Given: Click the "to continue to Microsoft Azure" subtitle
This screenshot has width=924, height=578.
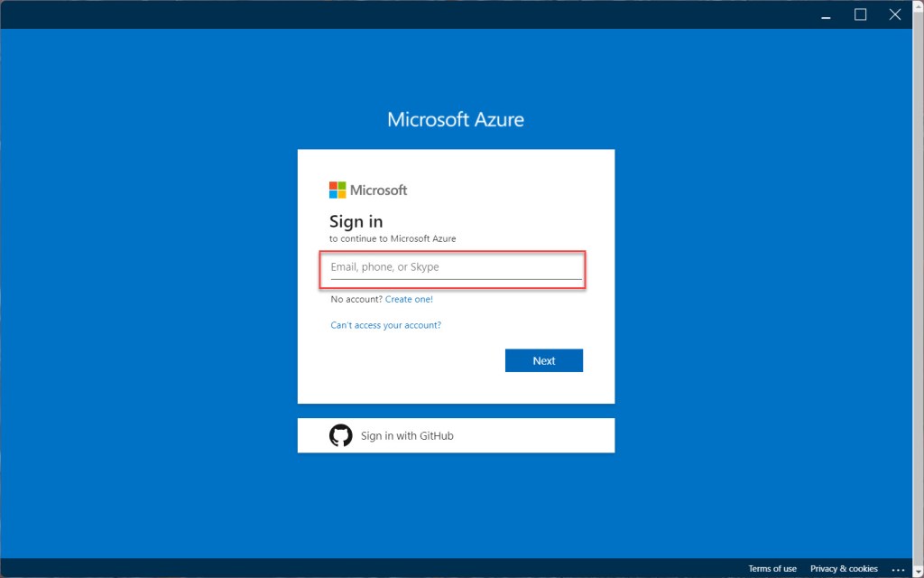Looking at the screenshot, I should coord(393,238).
